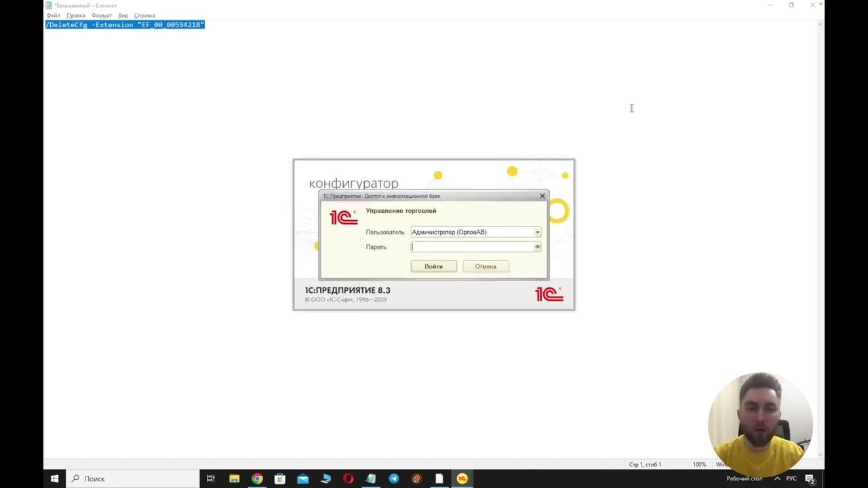Open Opera browser from taskbar
This screenshot has width=868, height=488.
(348, 479)
